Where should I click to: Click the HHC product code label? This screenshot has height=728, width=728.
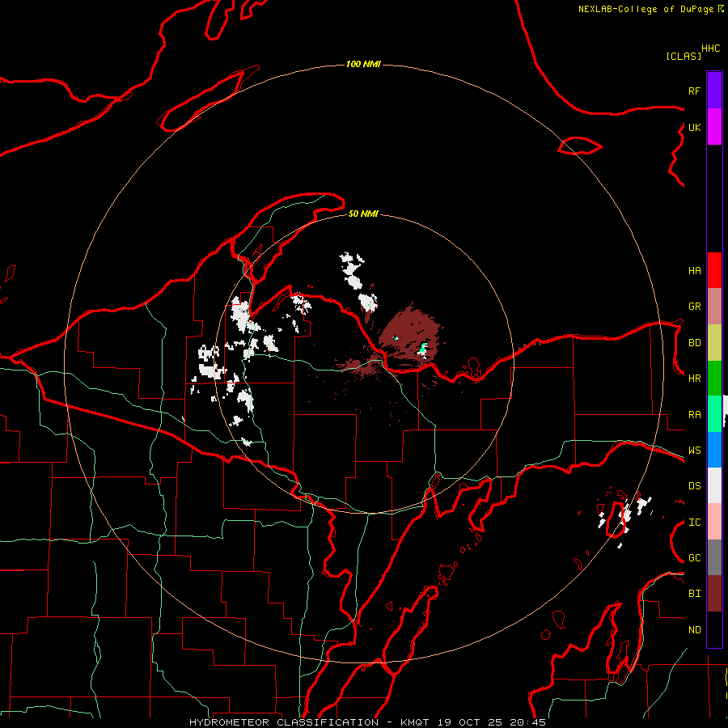pos(711,49)
